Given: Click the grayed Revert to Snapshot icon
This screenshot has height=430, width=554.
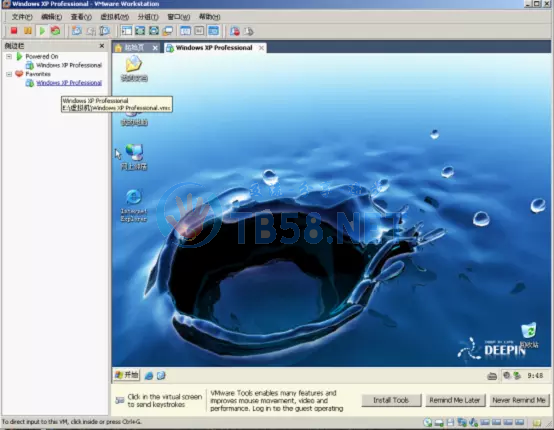Looking at the screenshot, I should click(91, 31).
